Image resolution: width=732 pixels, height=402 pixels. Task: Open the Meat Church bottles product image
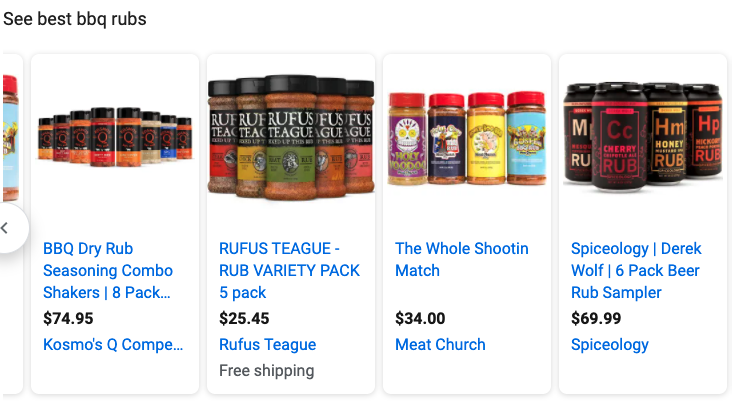tap(467, 138)
